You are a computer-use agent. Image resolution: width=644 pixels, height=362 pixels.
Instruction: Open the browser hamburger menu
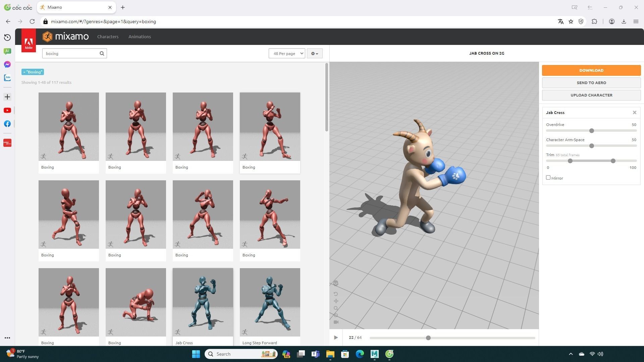(636, 21)
